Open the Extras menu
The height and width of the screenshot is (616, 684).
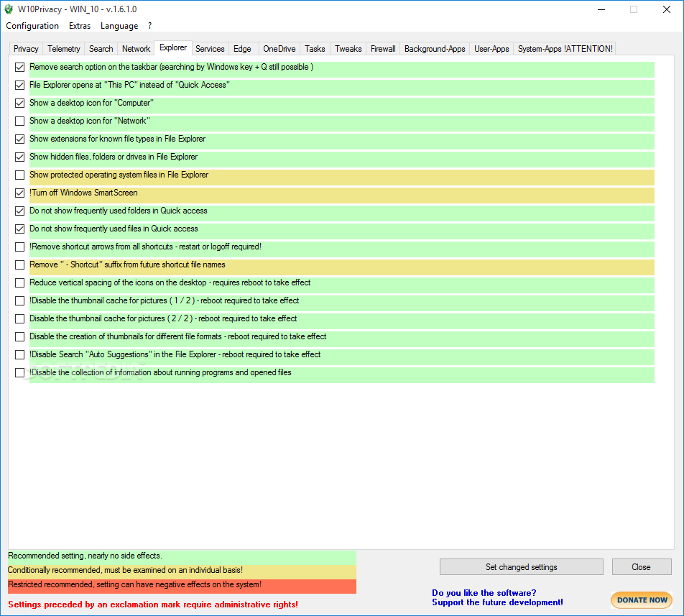coord(80,26)
